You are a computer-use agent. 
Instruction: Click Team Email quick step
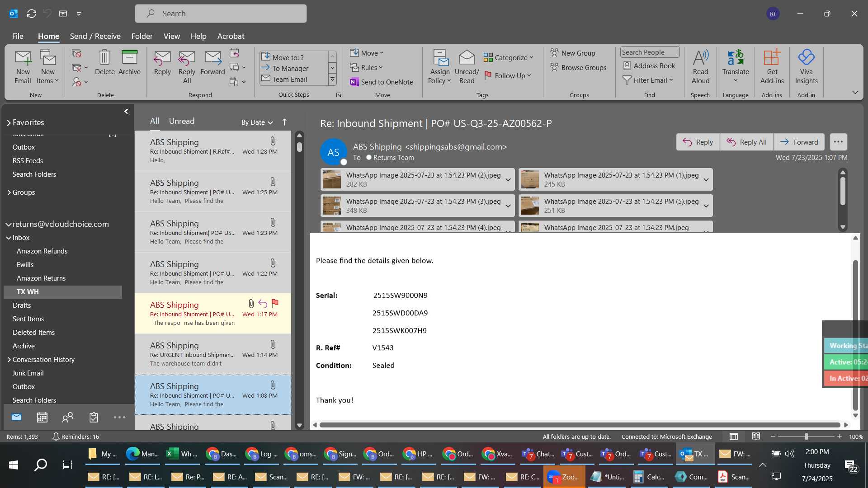tap(294, 79)
